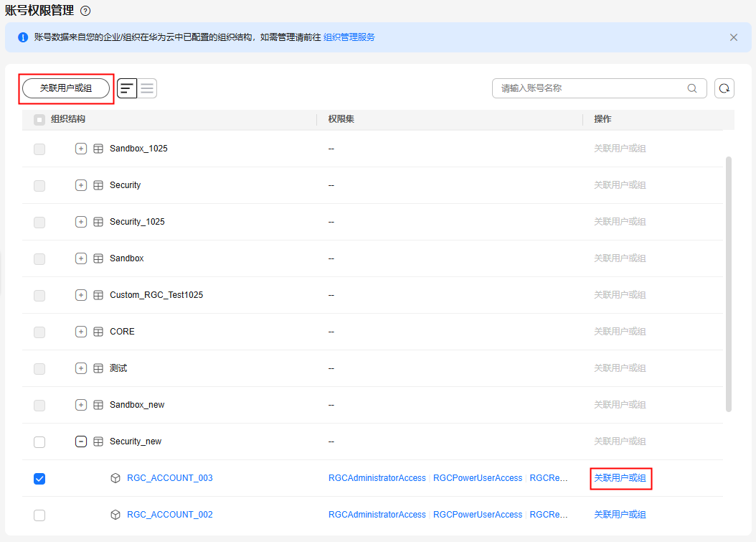Focus the account name search field
Viewport: 756px width, 542px height.
[588, 88]
